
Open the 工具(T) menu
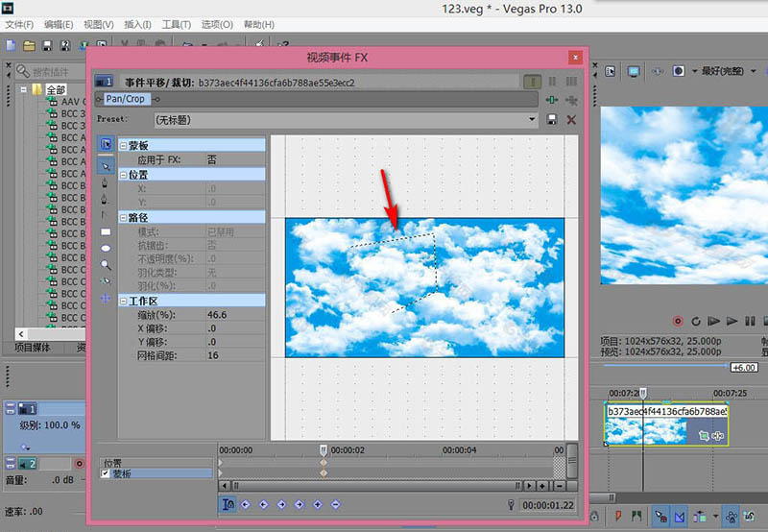(x=177, y=25)
